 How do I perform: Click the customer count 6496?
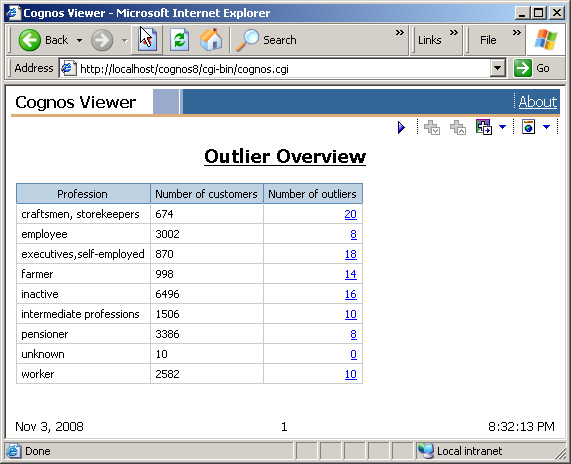[x=167, y=294]
